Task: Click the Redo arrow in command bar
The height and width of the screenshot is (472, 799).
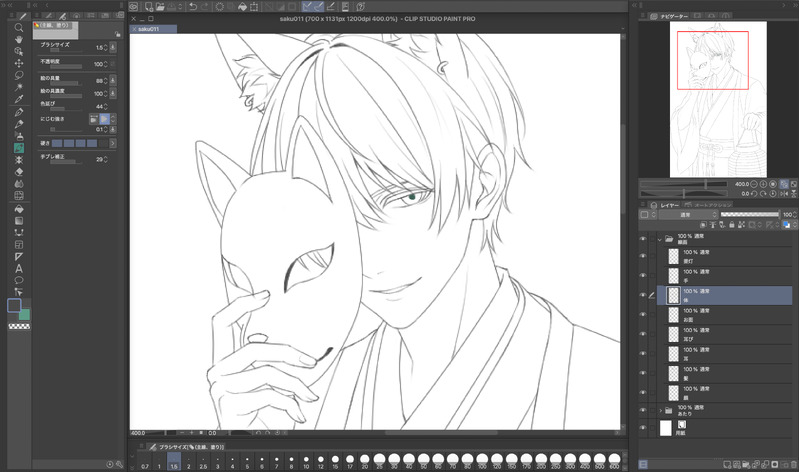Action: pos(204,7)
